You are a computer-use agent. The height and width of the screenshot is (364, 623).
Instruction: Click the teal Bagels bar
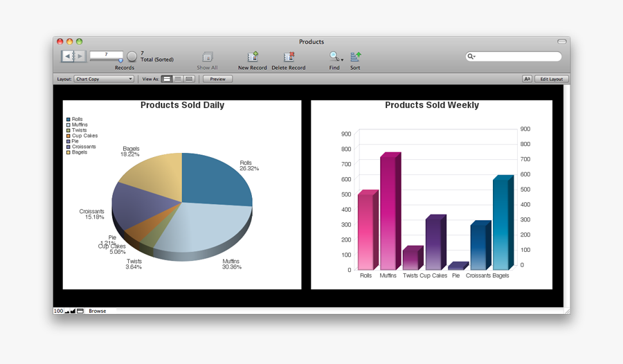503,224
